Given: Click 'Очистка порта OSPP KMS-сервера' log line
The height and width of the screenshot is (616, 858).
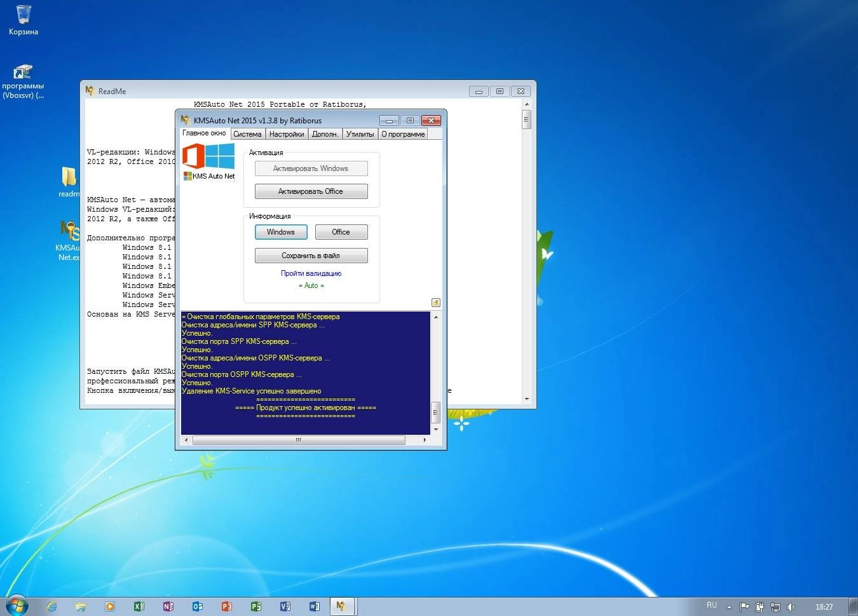Looking at the screenshot, I should [x=242, y=374].
